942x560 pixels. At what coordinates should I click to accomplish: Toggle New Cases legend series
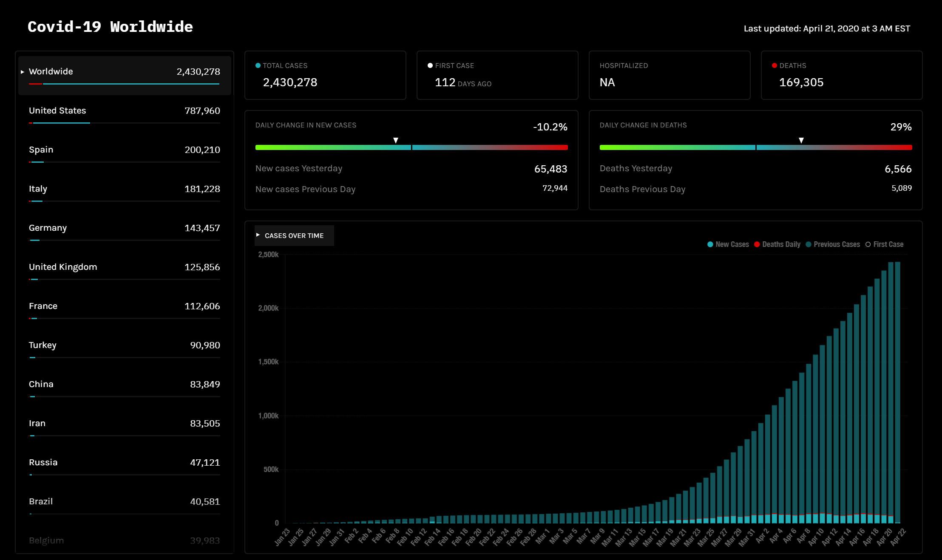tap(728, 244)
